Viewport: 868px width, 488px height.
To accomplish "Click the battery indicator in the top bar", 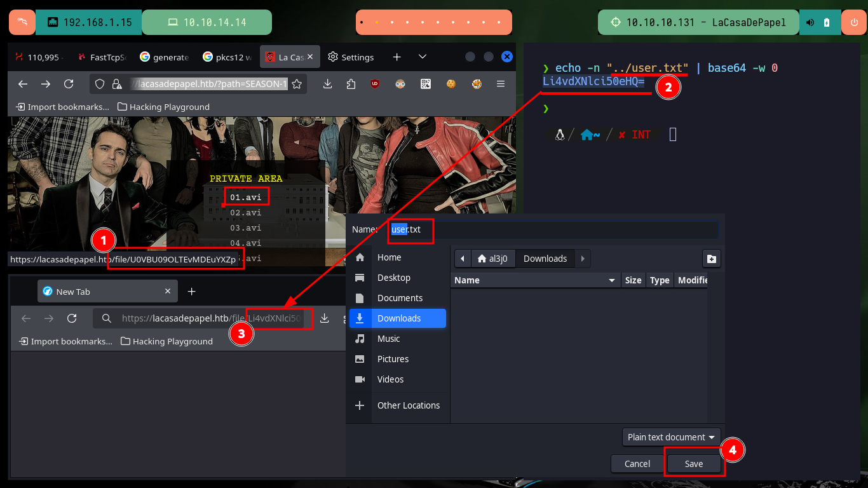I will (827, 22).
